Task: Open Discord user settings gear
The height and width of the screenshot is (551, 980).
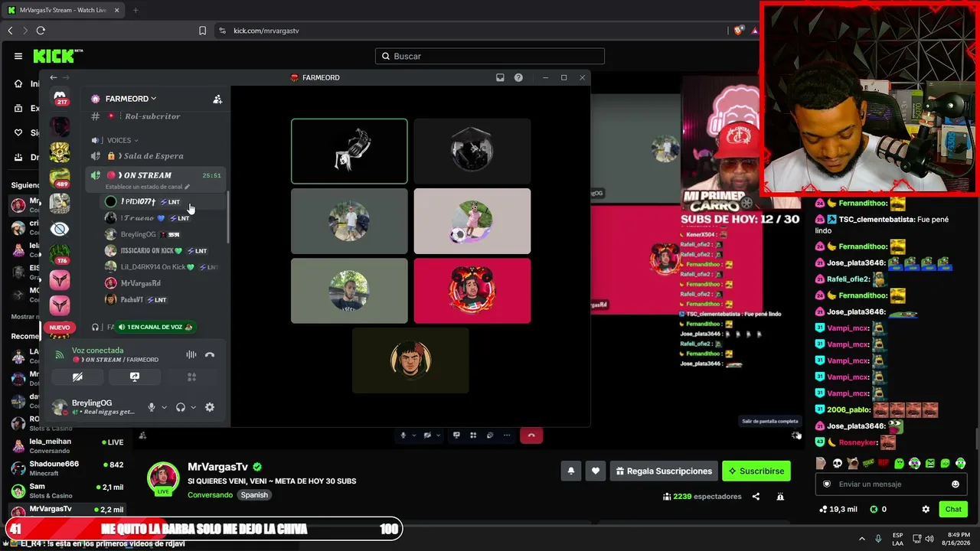Action: 210,407
